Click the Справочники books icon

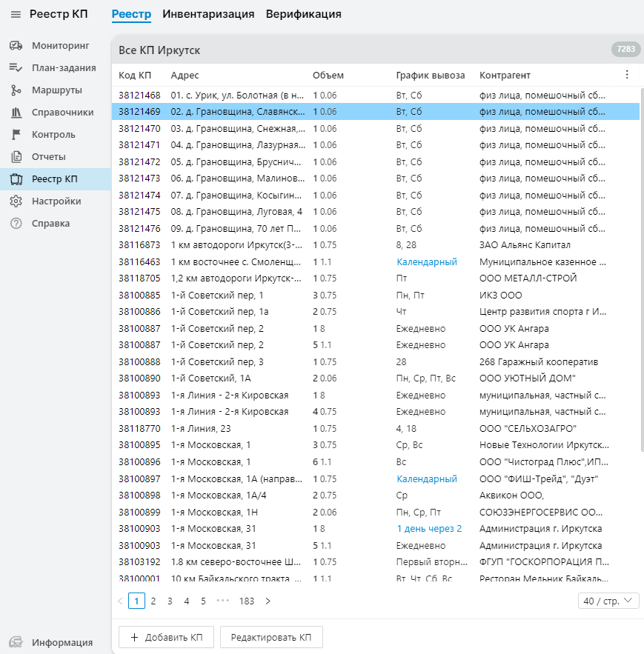click(16, 113)
